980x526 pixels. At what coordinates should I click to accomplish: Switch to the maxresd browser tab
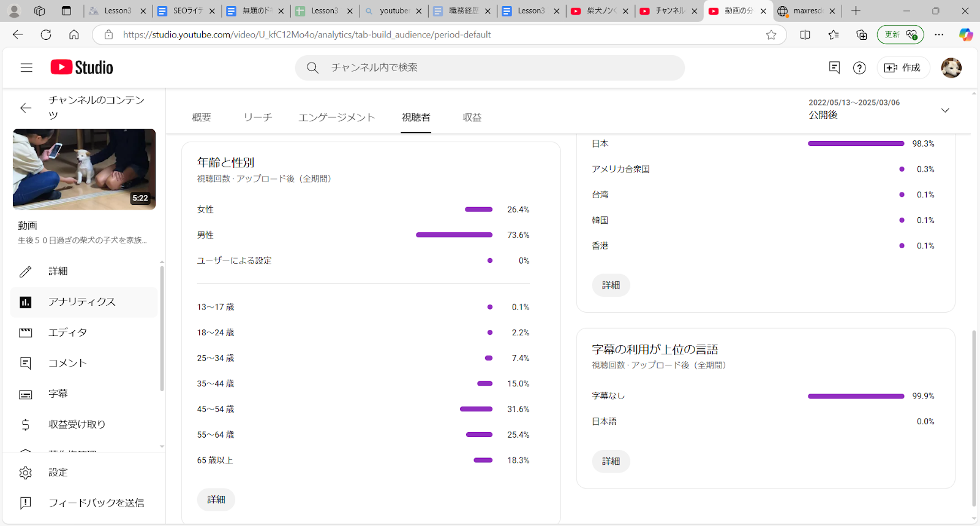tap(807, 11)
